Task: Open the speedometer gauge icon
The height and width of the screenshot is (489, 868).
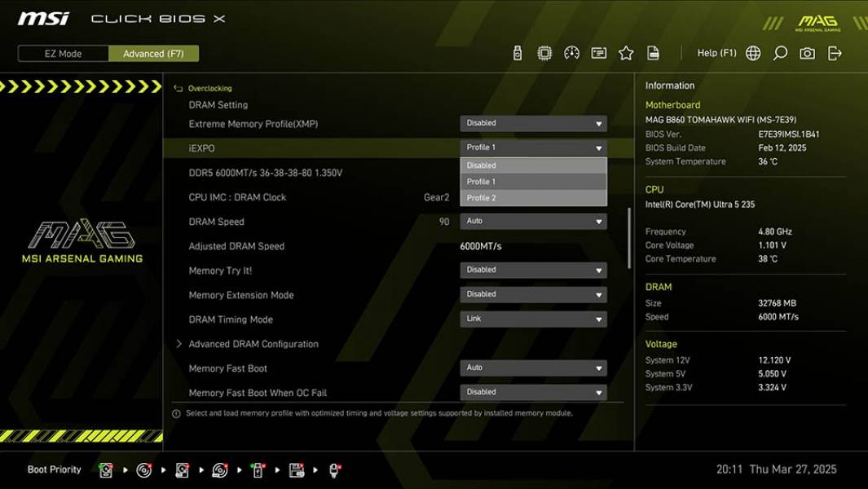Action: click(571, 53)
